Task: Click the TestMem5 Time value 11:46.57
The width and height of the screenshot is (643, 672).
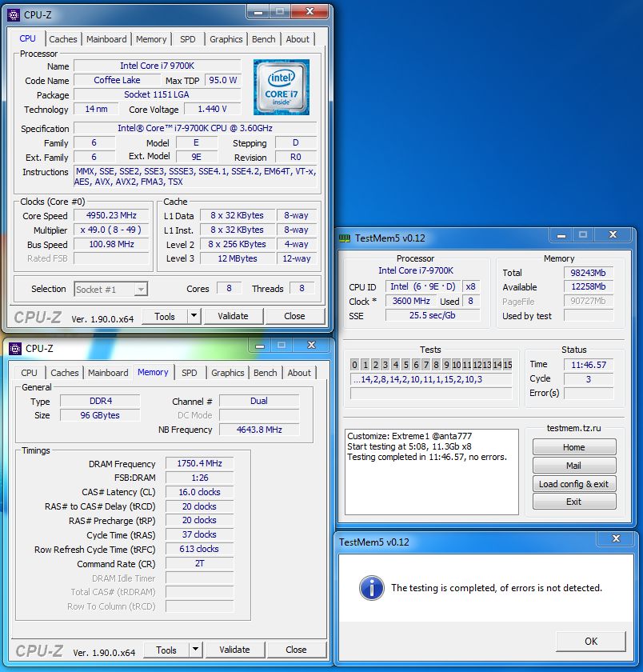Action: (x=589, y=365)
